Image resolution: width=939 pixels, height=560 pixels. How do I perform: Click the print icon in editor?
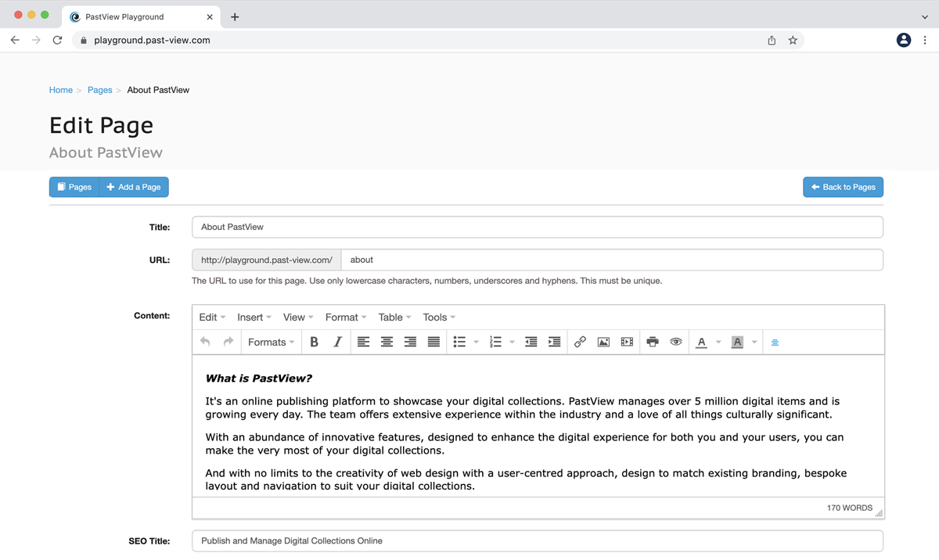tap(653, 342)
